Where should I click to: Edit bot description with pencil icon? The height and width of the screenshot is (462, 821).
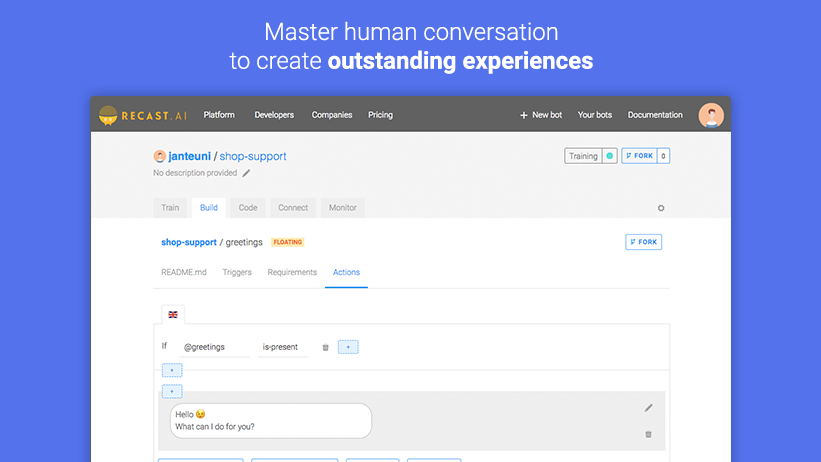(246, 173)
